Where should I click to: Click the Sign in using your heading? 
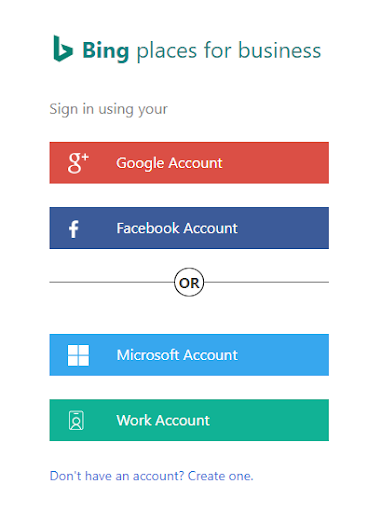click(x=108, y=109)
